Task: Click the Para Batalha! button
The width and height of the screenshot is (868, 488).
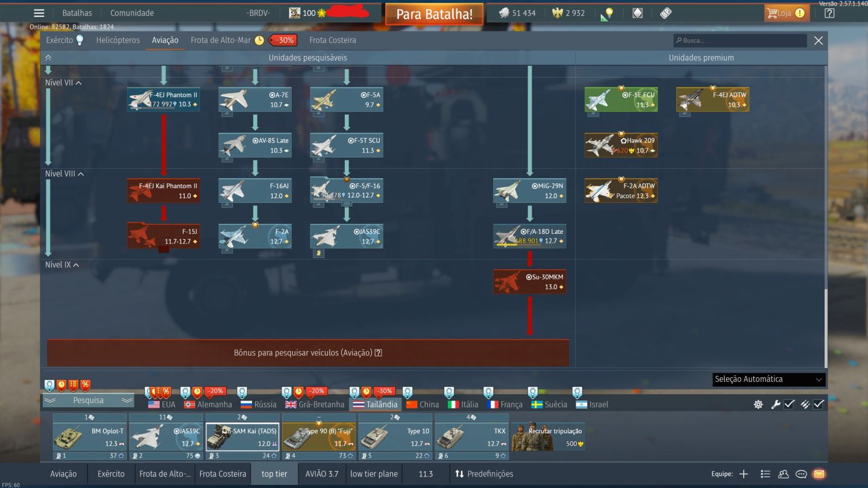Action: (x=434, y=14)
